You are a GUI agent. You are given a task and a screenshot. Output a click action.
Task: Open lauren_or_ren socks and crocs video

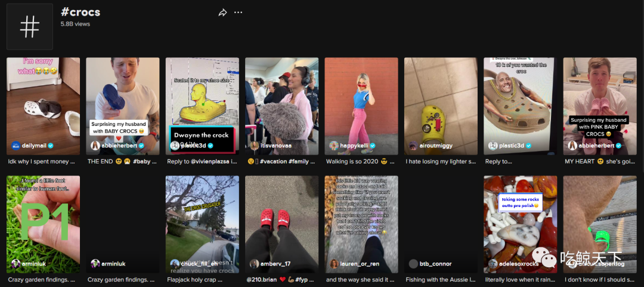(x=361, y=224)
